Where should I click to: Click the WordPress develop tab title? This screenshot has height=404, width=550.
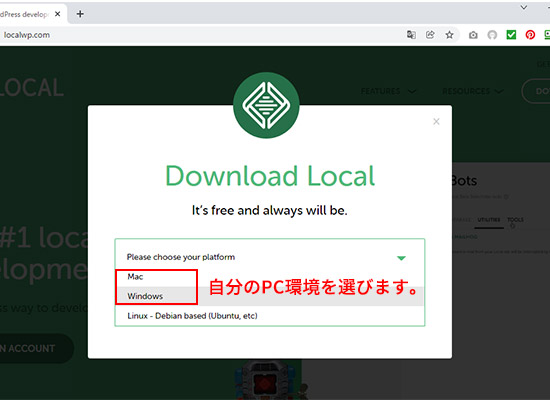click(24, 14)
